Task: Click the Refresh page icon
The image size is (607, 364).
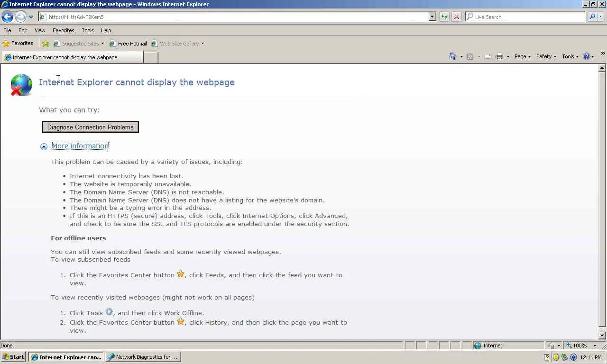Action: pyautogui.click(x=444, y=17)
